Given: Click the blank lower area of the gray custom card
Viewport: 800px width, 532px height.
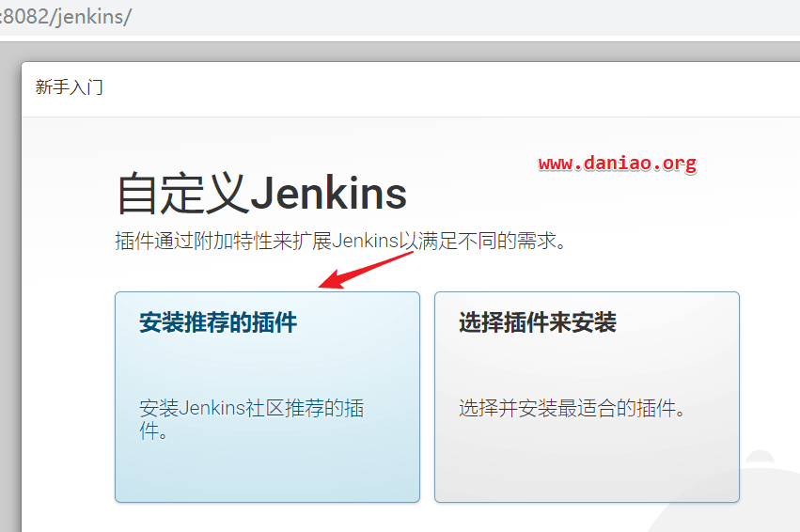Looking at the screenshot, I should click(587, 464).
